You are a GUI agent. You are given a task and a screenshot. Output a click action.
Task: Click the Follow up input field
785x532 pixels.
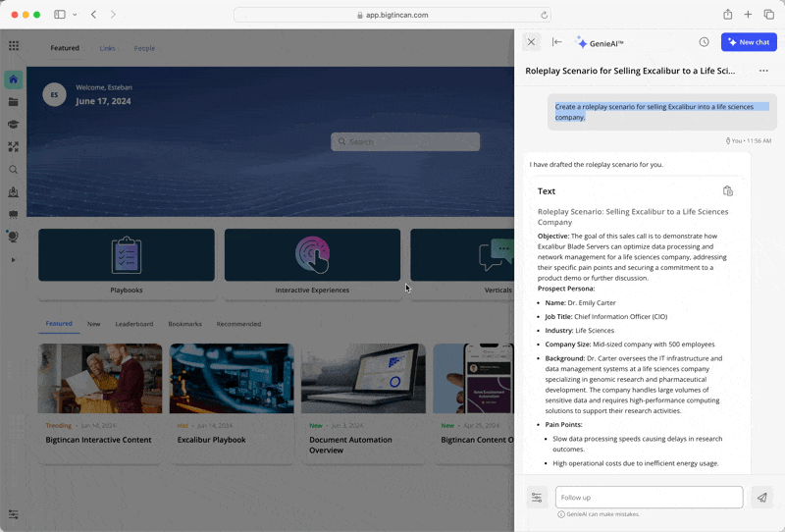649,498
